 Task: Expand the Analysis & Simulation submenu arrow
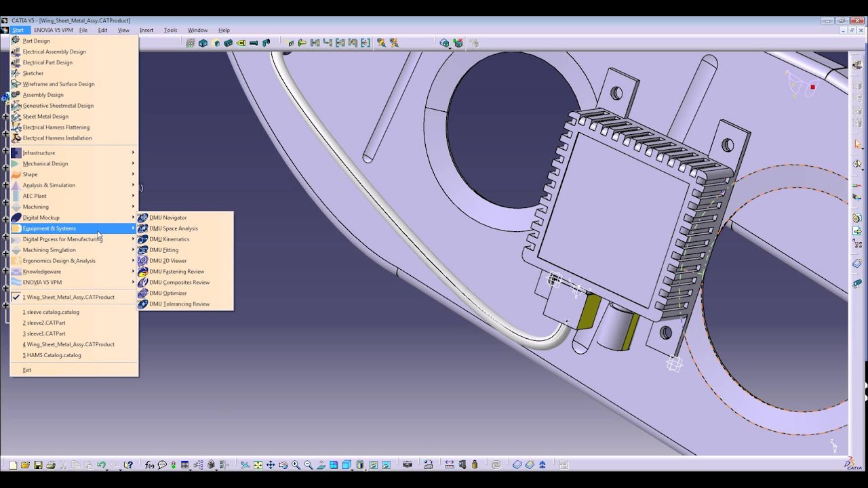pos(133,185)
